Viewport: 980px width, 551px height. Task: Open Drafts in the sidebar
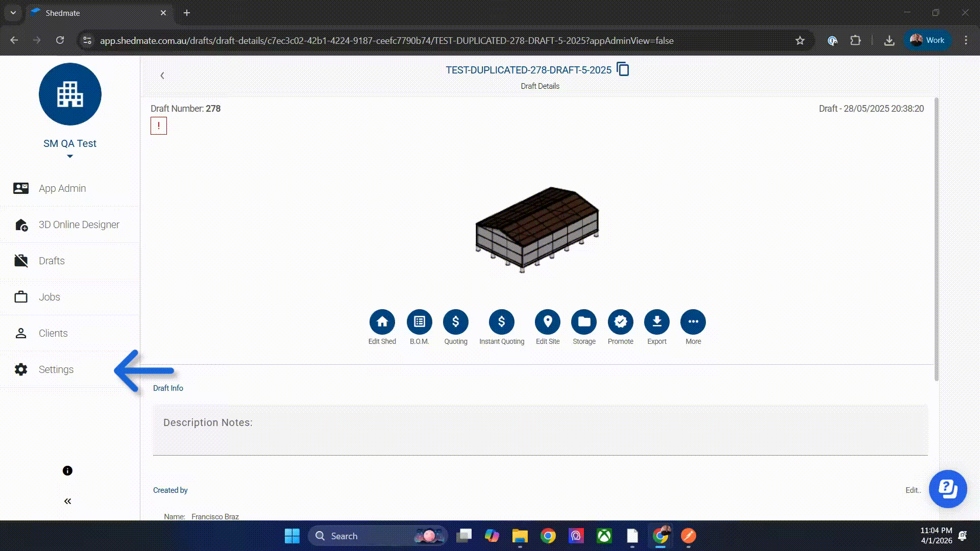(x=52, y=261)
